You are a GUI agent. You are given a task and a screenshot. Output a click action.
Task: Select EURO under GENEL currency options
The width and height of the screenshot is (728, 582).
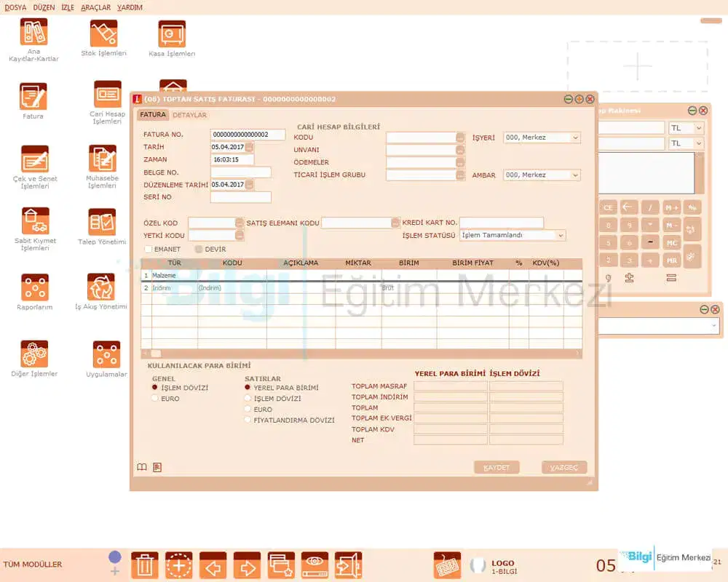click(154, 399)
